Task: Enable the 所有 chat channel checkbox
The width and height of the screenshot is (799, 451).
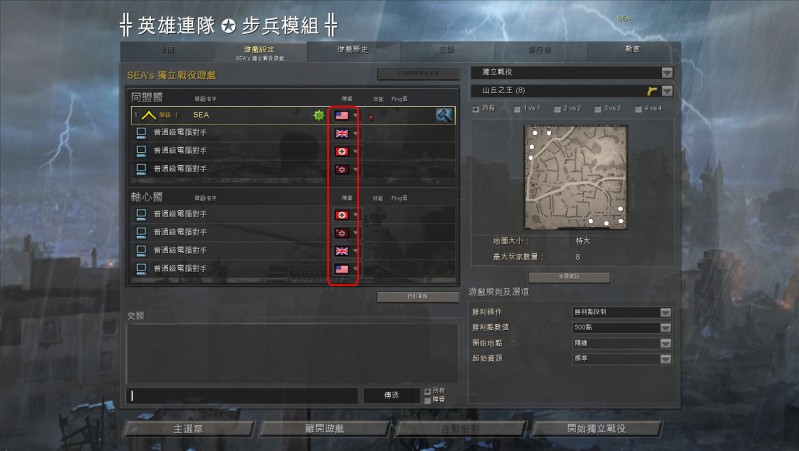Action: coord(428,391)
